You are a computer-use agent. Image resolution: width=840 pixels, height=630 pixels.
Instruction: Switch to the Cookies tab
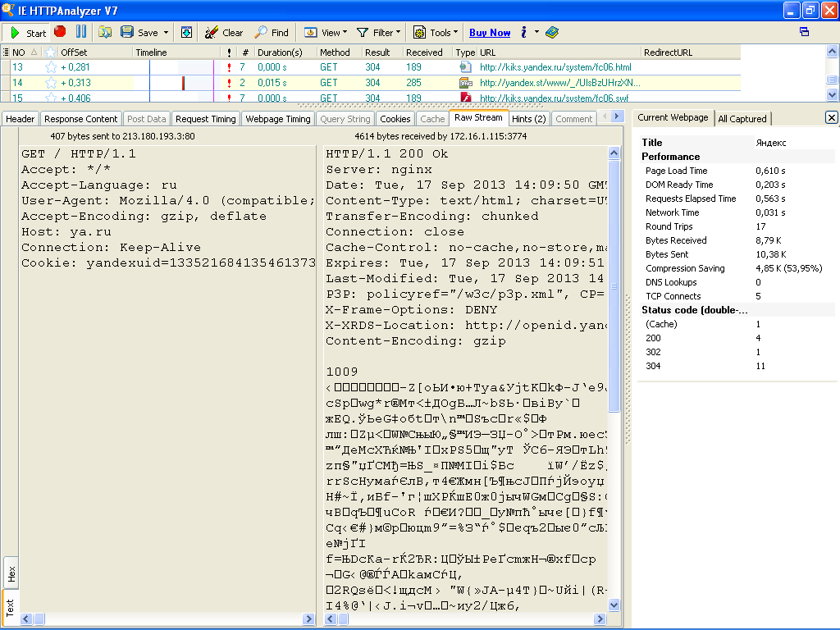(x=395, y=119)
